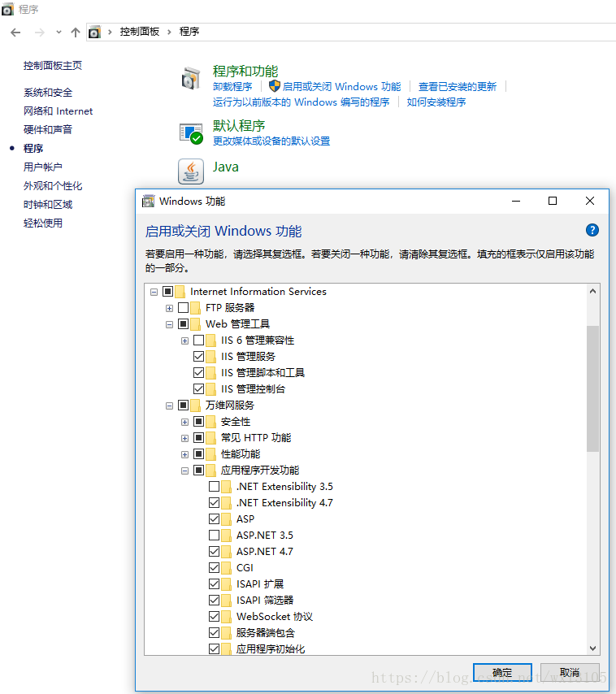Expand the 安全性 node
The width and height of the screenshot is (616, 694).
click(x=184, y=423)
